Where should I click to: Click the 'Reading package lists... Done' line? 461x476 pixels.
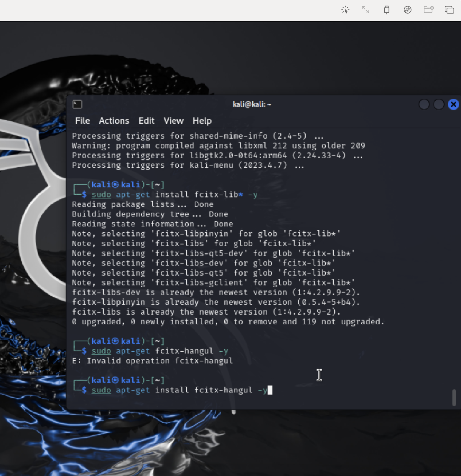143,204
